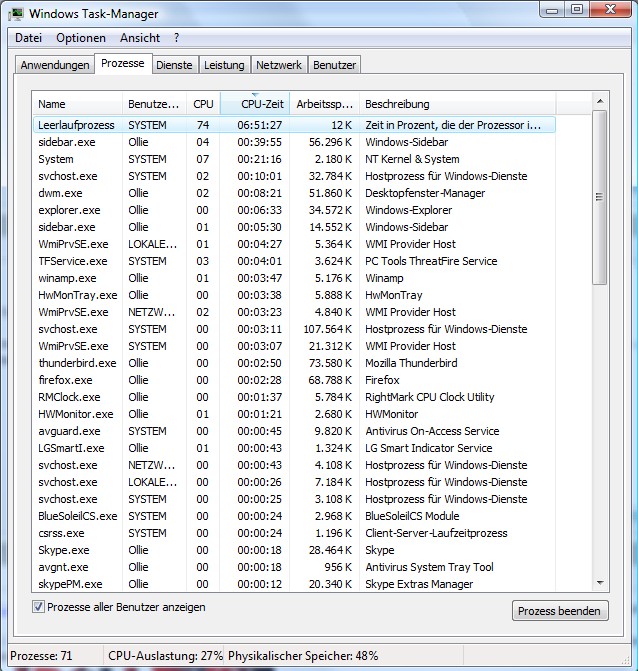Click the scrollbar up arrow
Image resolution: width=638 pixels, height=671 pixels.
click(600, 101)
